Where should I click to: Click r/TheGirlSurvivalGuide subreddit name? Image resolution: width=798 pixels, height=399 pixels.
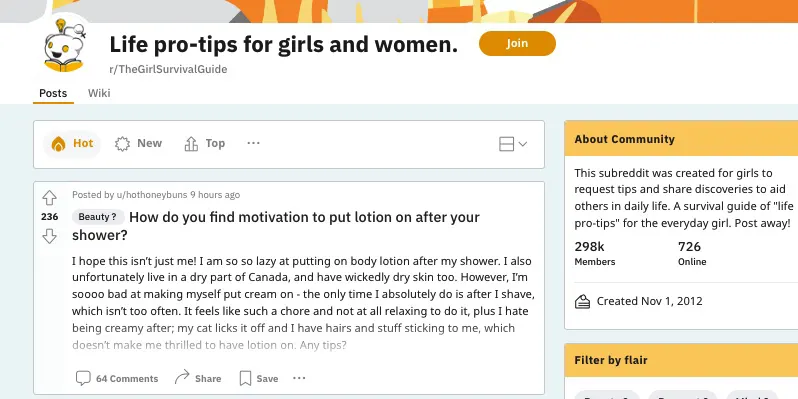(168, 69)
